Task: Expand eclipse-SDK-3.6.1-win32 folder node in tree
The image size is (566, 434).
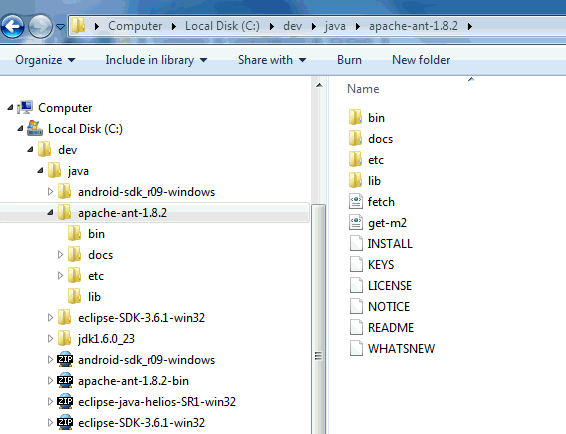Action: tap(50, 318)
